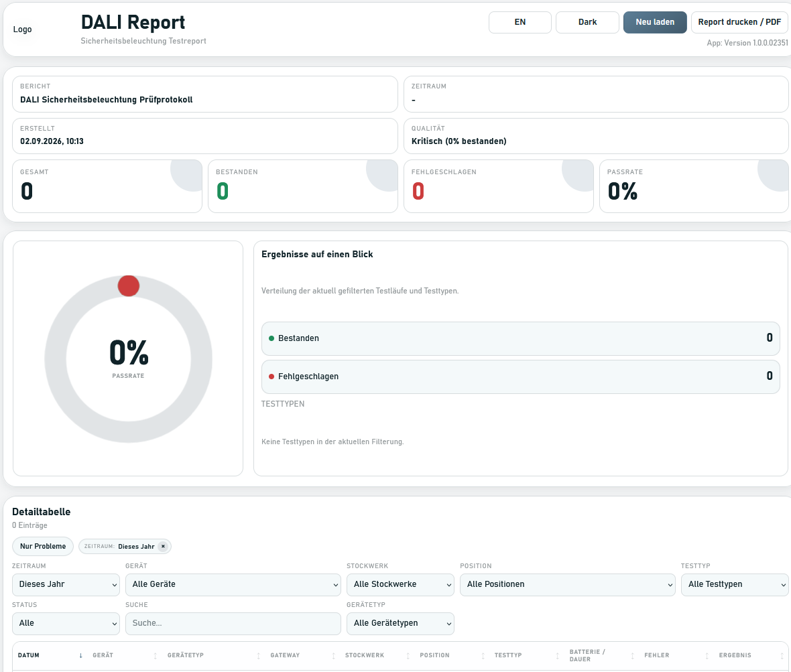Open the Position dropdown showing Alle Positionen
The image size is (791, 672).
(x=568, y=584)
